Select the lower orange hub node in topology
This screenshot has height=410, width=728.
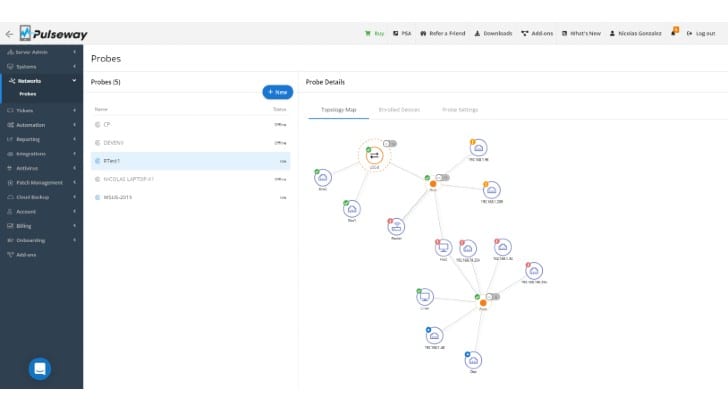coord(483,303)
